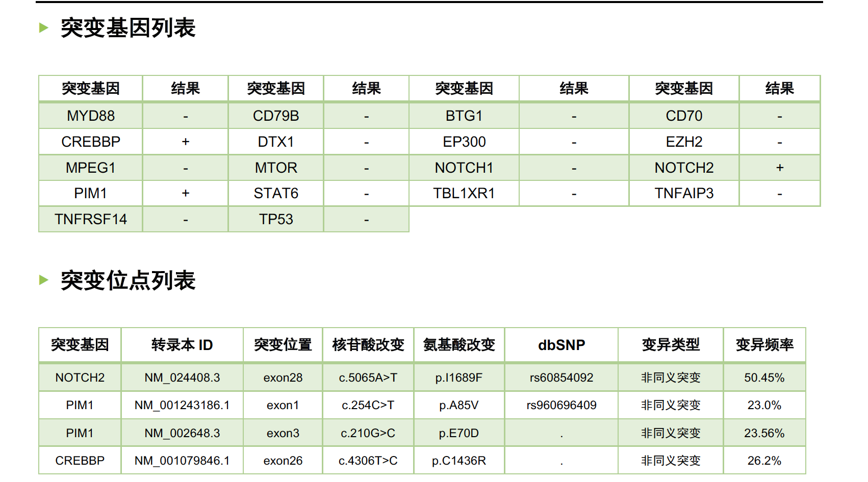Screen dimensions: 868x482
Task: Click transcript ID NM_024408.3
Action: pos(182,378)
